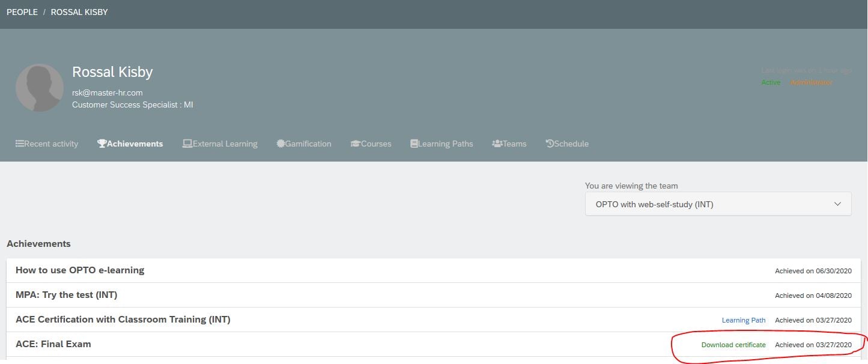
Task: Click the Learning Path link
Action: tap(744, 320)
